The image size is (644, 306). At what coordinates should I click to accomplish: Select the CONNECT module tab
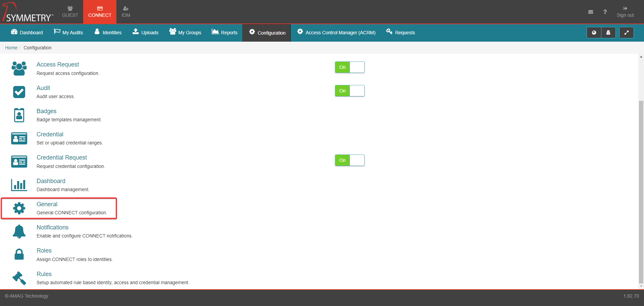(100, 12)
